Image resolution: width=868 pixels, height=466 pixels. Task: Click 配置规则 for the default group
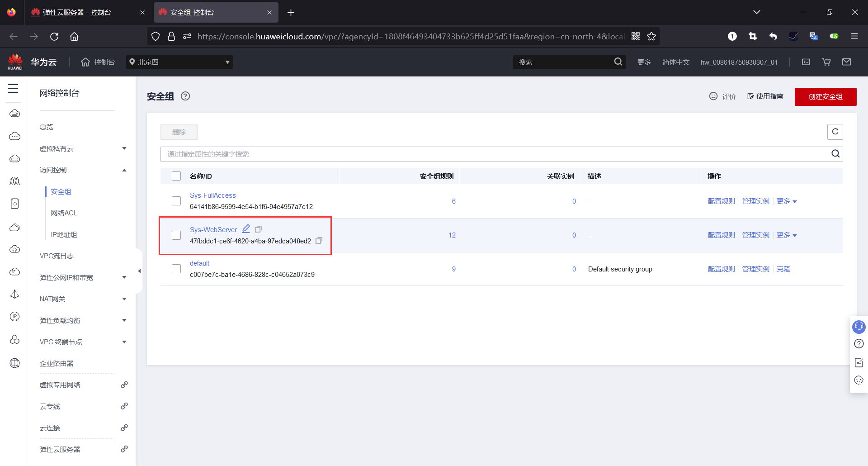click(x=722, y=269)
